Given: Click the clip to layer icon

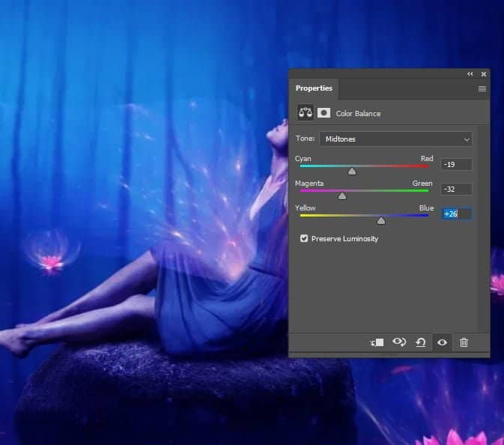Looking at the screenshot, I should 377,342.
